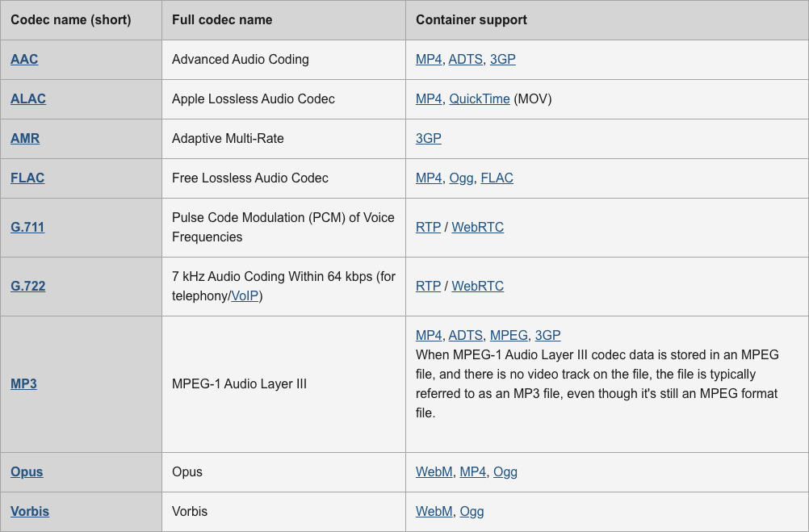Open the G.711 codec link
The height and width of the screenshot is (532, 809).
click(x=27, y=227)
